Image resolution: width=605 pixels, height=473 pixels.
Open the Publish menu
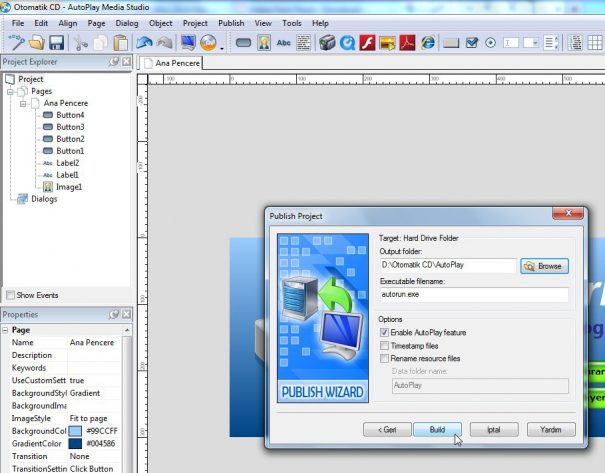[231, 23]
